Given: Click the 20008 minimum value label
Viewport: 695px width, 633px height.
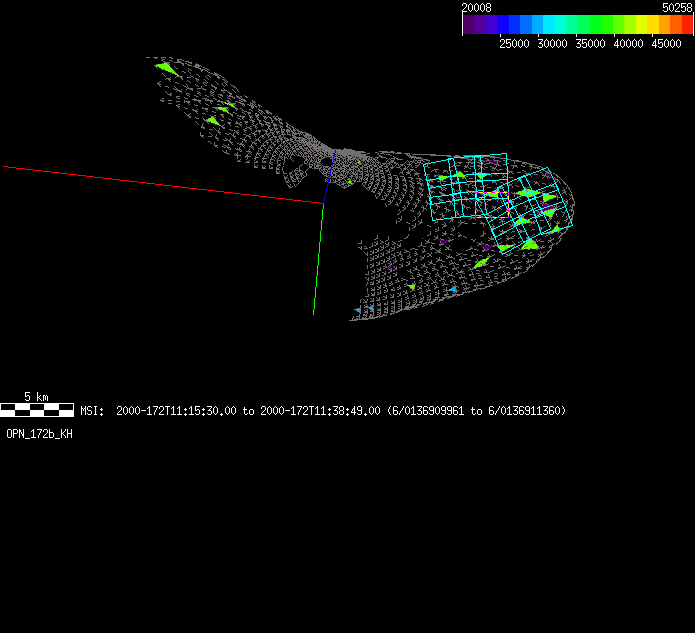Looking at the screenshot, I should point(476,7).
